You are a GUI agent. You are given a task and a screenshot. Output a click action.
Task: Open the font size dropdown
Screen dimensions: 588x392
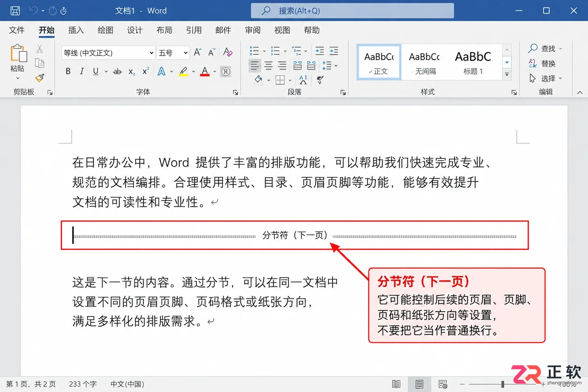click(185, 53)
